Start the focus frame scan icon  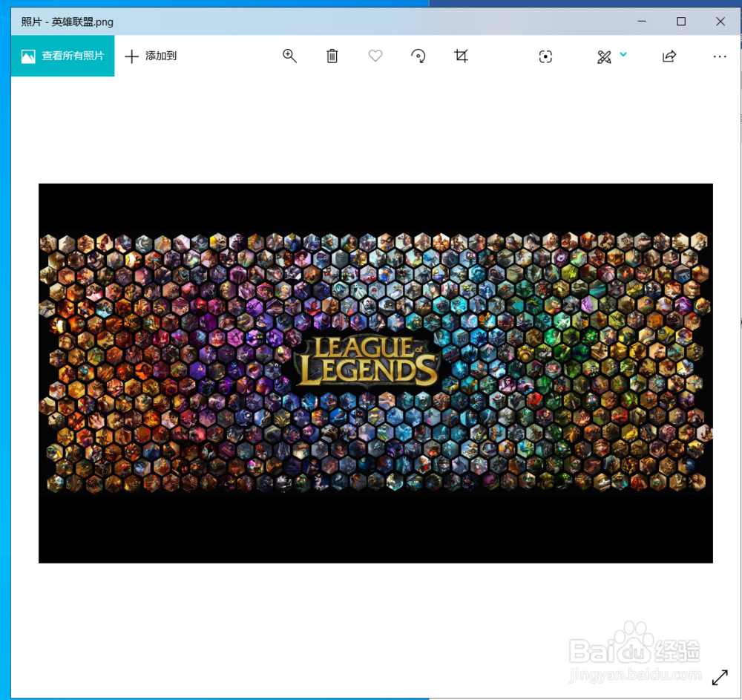[545, 57]
